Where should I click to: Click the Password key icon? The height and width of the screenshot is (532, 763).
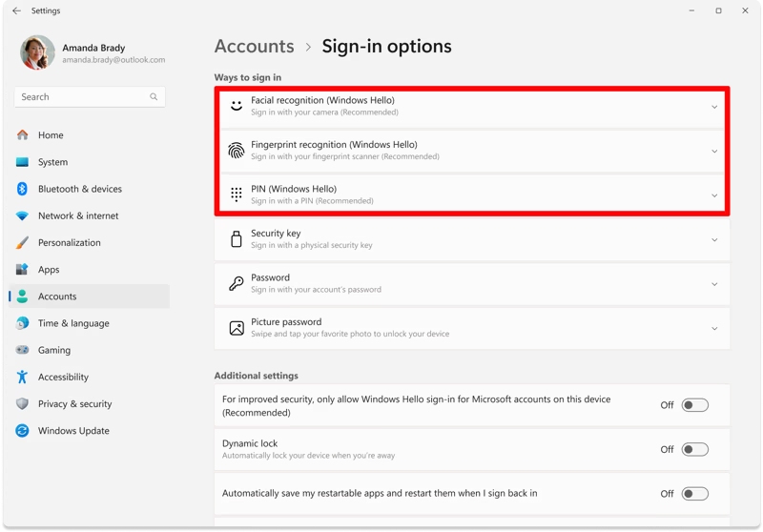[237, 284]
